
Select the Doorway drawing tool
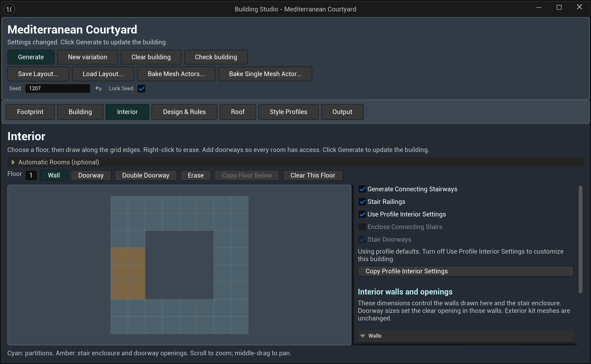(x=91, y=175)
